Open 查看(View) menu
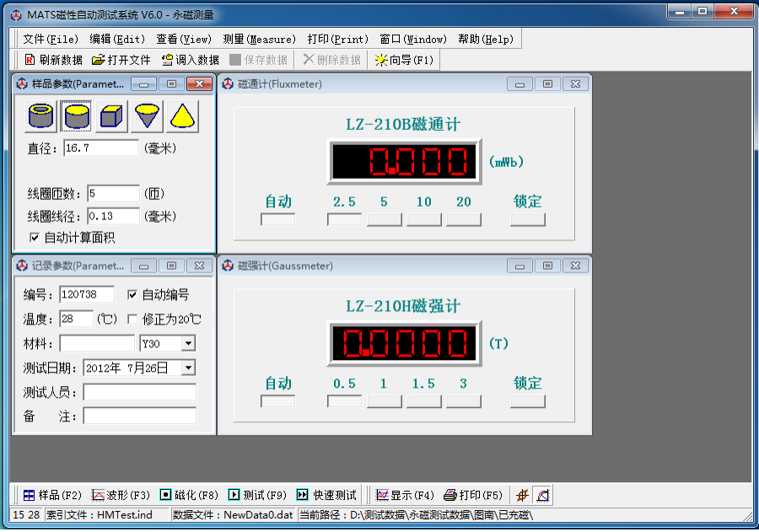This screenshot has height=532, width=759. 184,40
